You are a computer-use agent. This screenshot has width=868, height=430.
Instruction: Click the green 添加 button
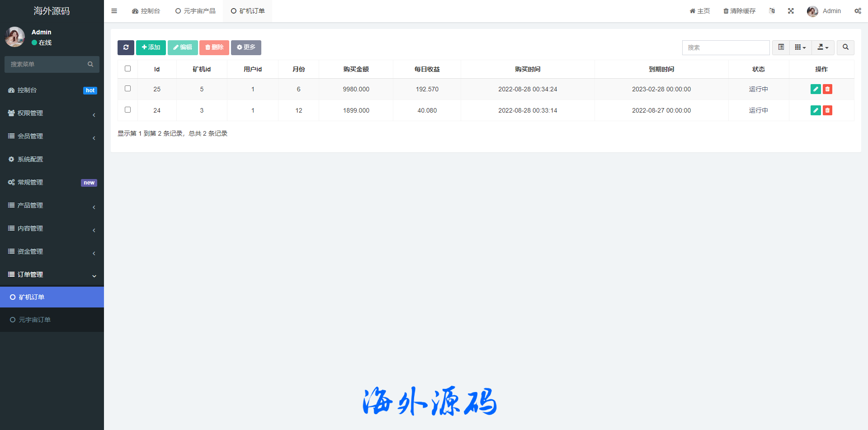[x=151, y=47]
